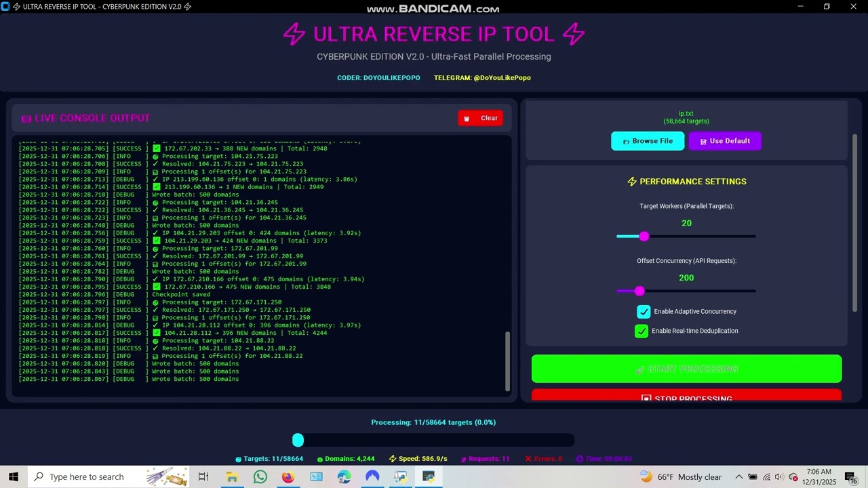Viewport: 868px width, 488px height.
Task: Open NordVPN icon in taskbar
Action: 372,476
